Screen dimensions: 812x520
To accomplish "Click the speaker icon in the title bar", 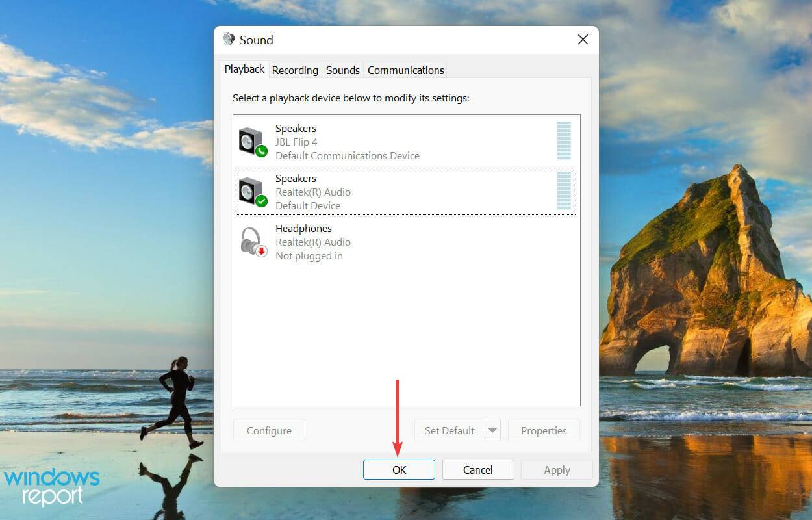I will click(x=229, y=39).
